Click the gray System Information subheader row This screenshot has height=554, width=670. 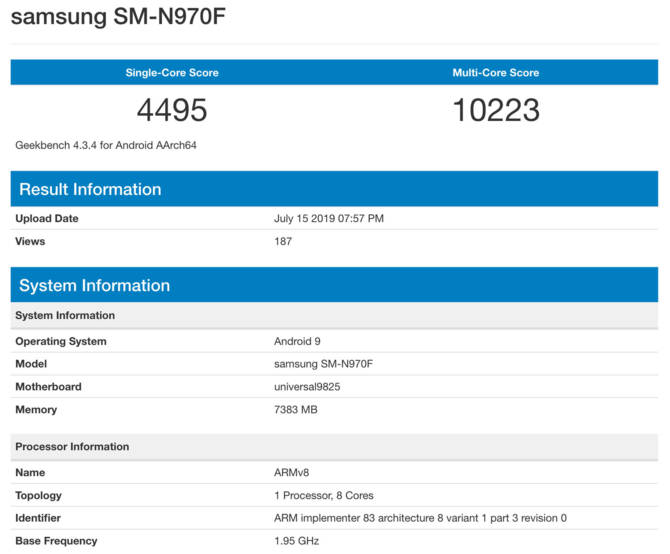pos(334,315)
